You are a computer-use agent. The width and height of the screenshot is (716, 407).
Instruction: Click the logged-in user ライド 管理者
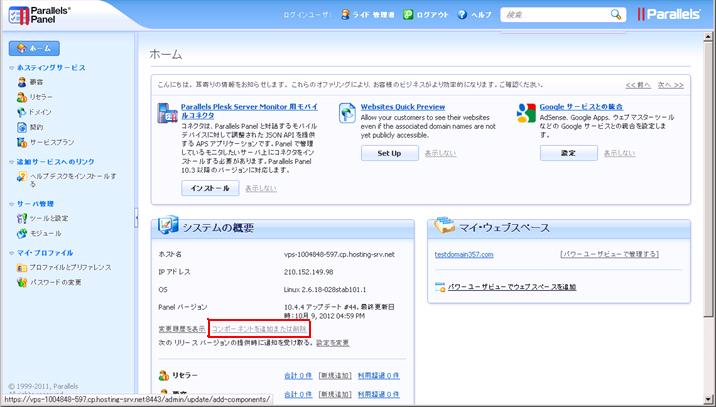coord(373,15)
